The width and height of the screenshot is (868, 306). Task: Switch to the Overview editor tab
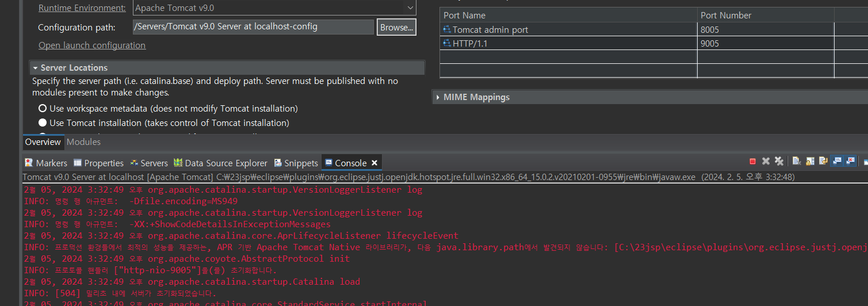point(43,141)
